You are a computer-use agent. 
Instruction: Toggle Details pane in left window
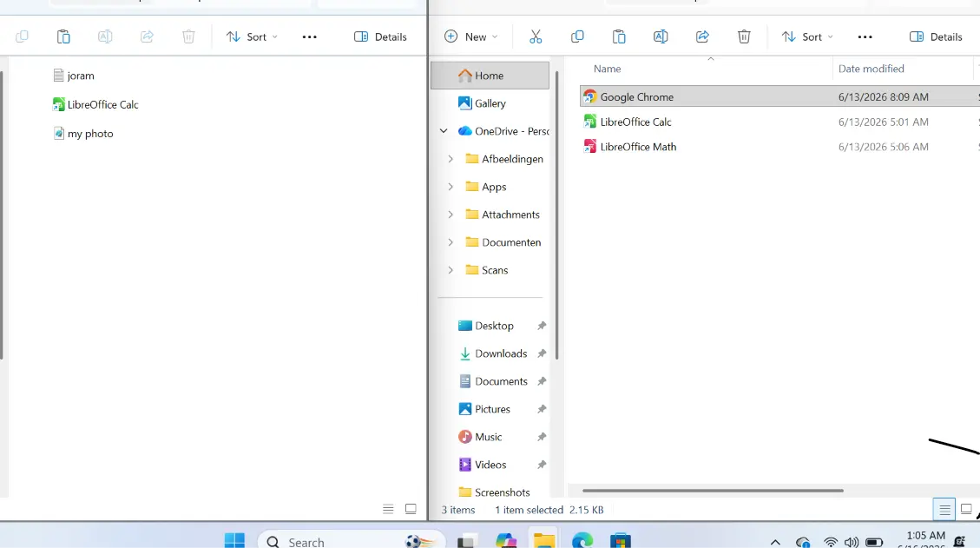tap(380, 36)
